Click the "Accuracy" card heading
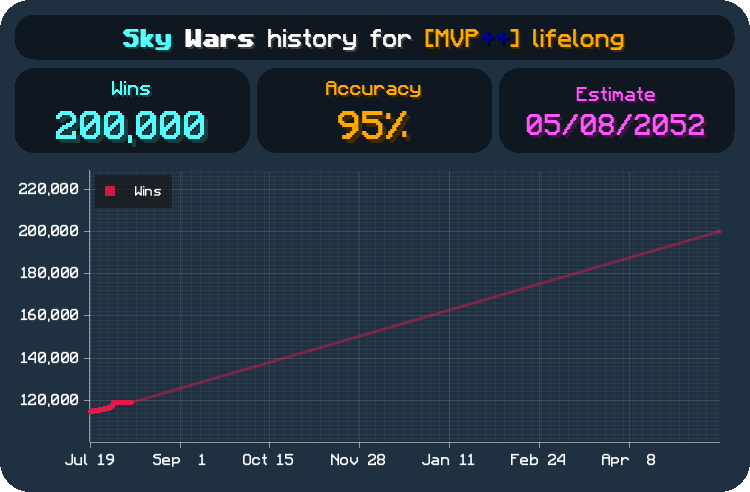The image size is (750, 492). click(373, 89)
